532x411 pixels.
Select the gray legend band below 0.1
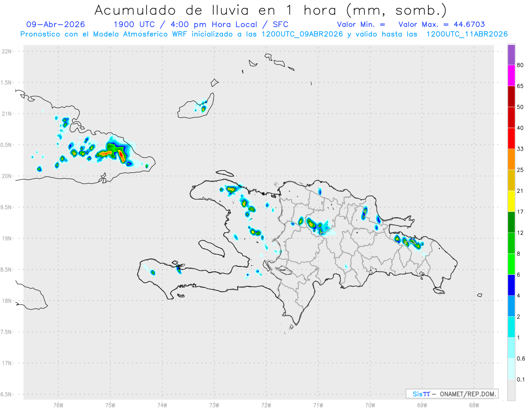point(511,390)
